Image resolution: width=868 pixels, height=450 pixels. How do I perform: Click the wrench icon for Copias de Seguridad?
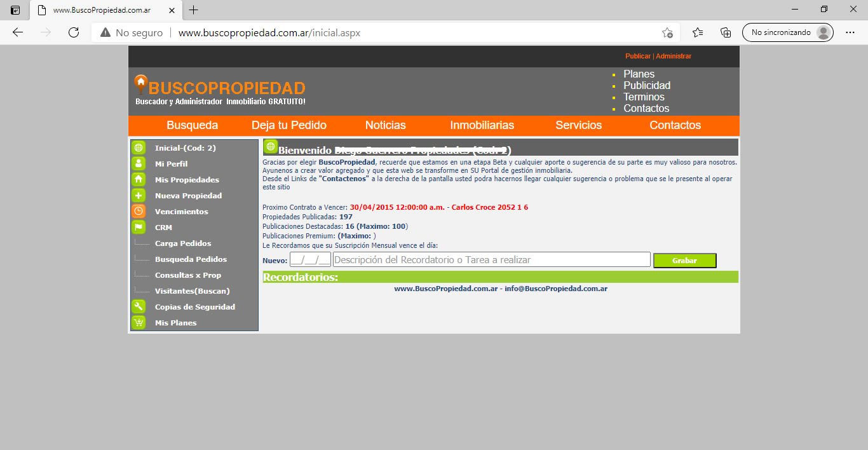pos(139,307)
